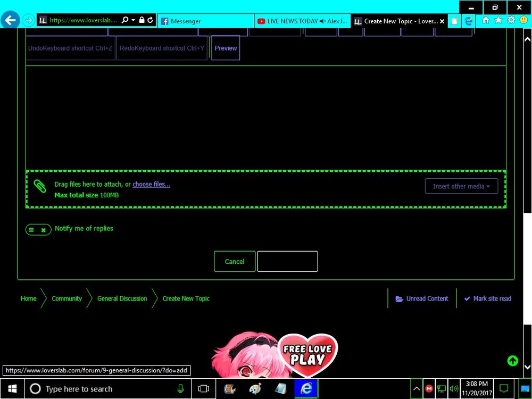Open the address bar autocomplete dropdown arrow

[x=134, y=20]
